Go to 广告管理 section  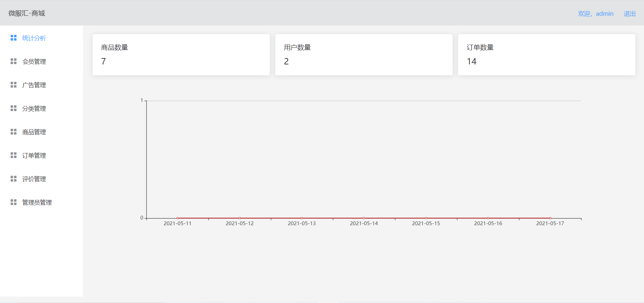pyautogui.click(x=42, y=85)
